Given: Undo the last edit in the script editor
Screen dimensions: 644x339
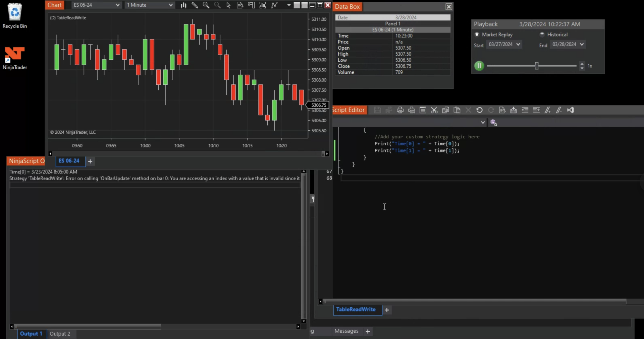Looking at the screenshot, I should click(480, 110).
